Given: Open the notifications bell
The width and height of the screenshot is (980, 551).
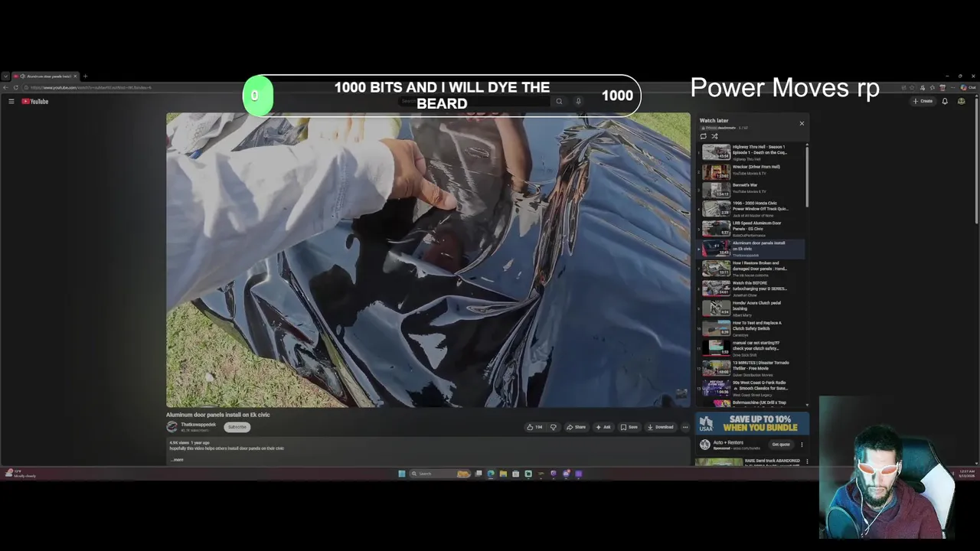Looking at the screenshot, I should pos(945,101).
